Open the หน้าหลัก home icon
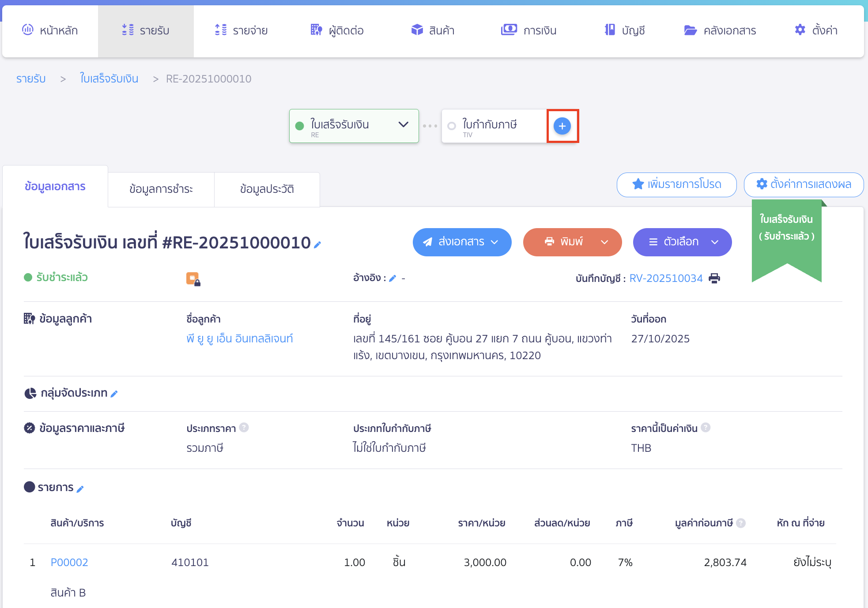 point(28,30)
